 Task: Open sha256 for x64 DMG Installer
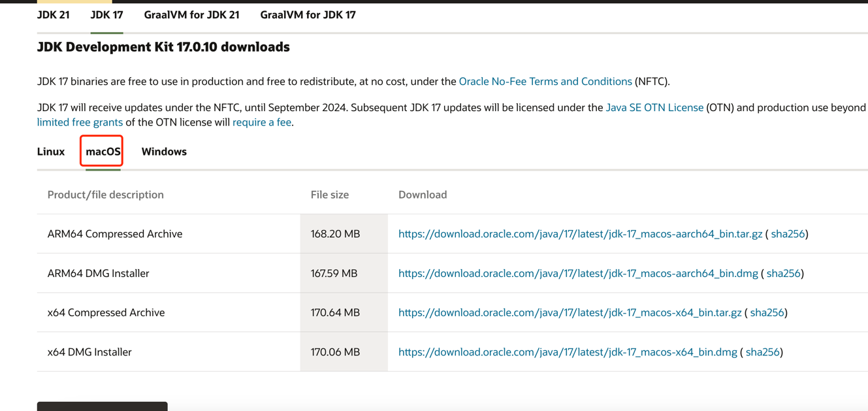pyautogui.click(x=762, y=352)
